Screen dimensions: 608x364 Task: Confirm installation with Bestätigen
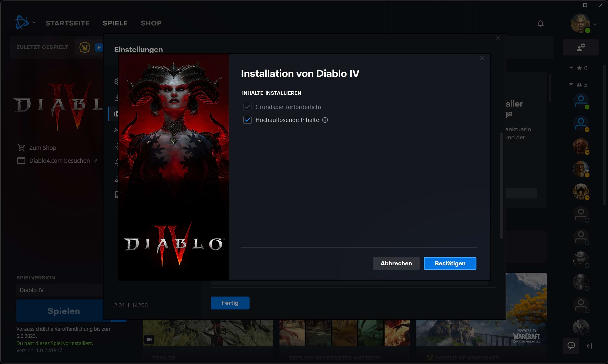(450, 263)
